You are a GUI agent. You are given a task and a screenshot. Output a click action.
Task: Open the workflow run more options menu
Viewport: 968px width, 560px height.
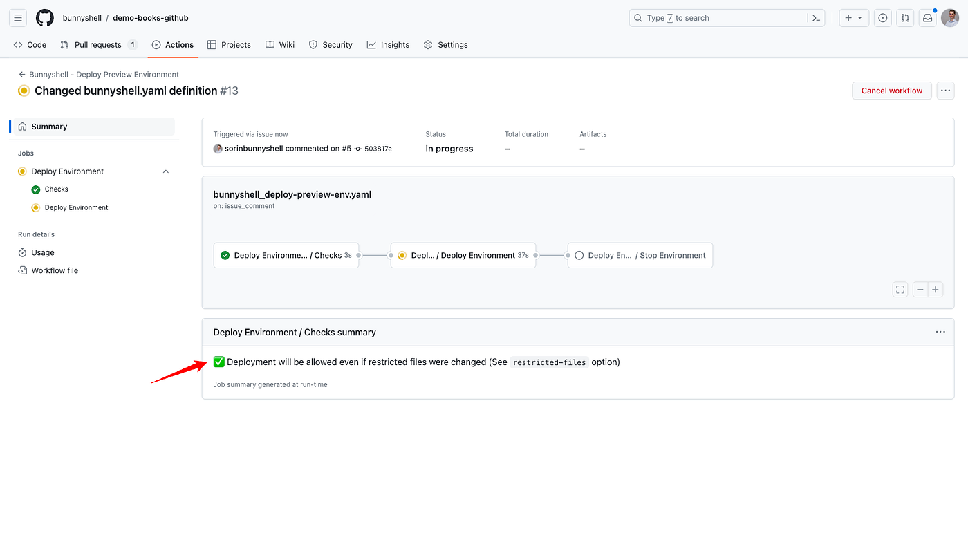click(945, 91)
